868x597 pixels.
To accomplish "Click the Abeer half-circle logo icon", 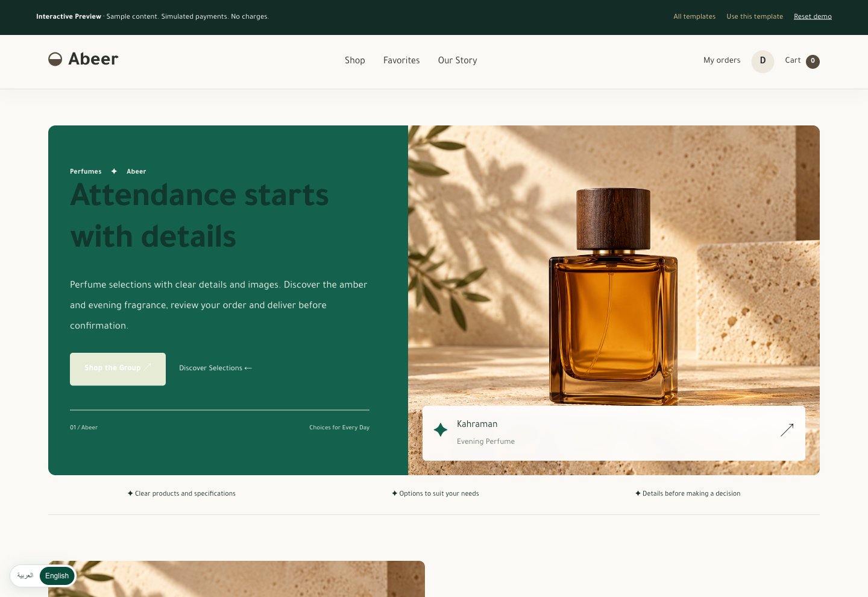I will [x=55, y=59].
